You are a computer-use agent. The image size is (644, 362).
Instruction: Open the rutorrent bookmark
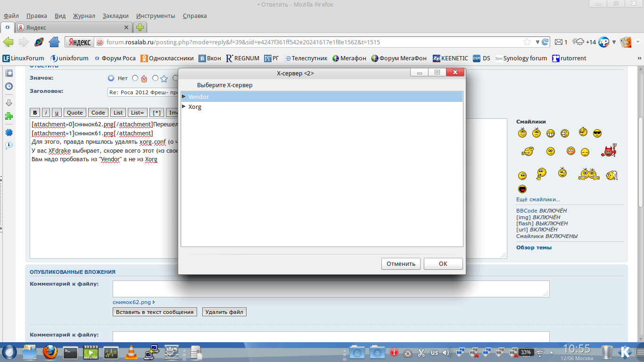[x=569, y=58]
